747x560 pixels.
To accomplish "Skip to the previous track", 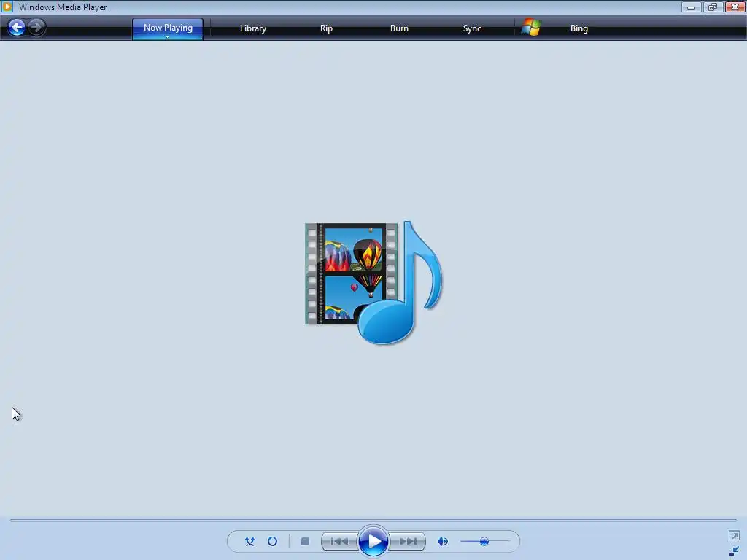I will coord(339,542).
